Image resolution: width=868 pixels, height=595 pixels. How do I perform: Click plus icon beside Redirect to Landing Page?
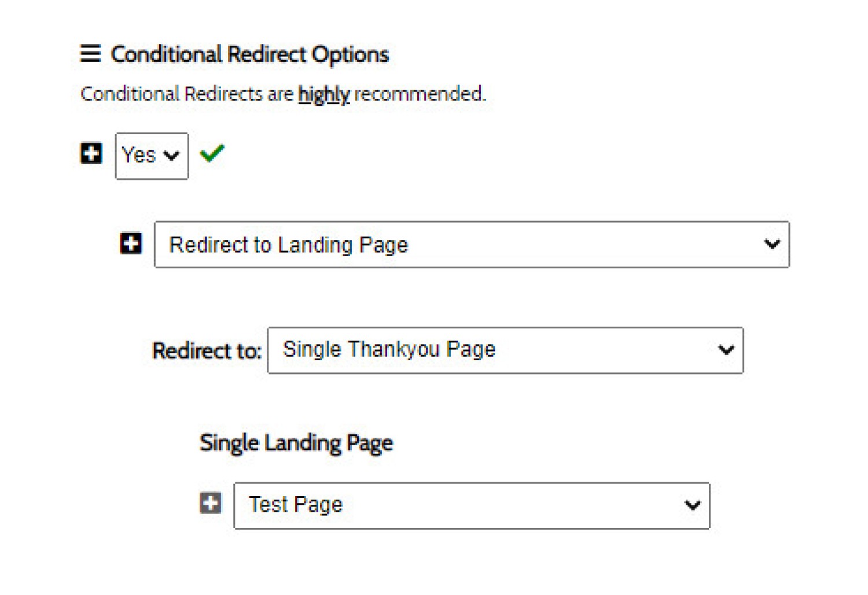pyautogui.click(x=131, y=243)
